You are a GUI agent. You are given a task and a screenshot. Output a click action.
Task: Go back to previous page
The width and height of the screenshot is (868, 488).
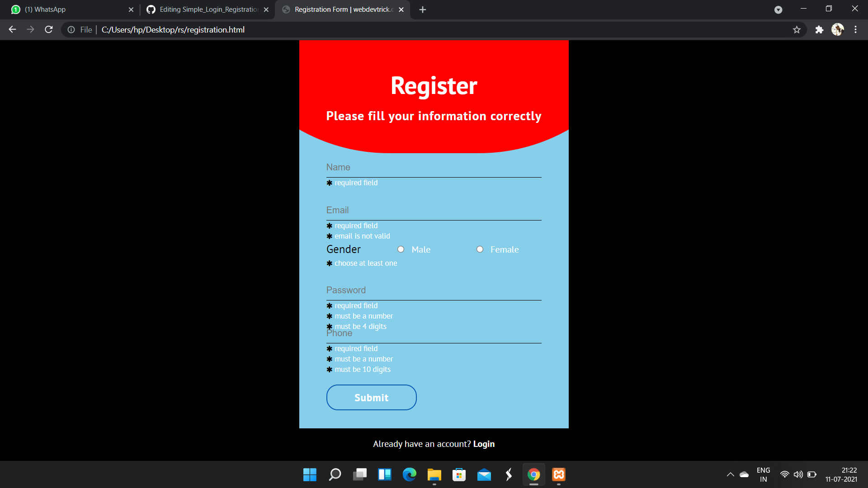(12, 29)
